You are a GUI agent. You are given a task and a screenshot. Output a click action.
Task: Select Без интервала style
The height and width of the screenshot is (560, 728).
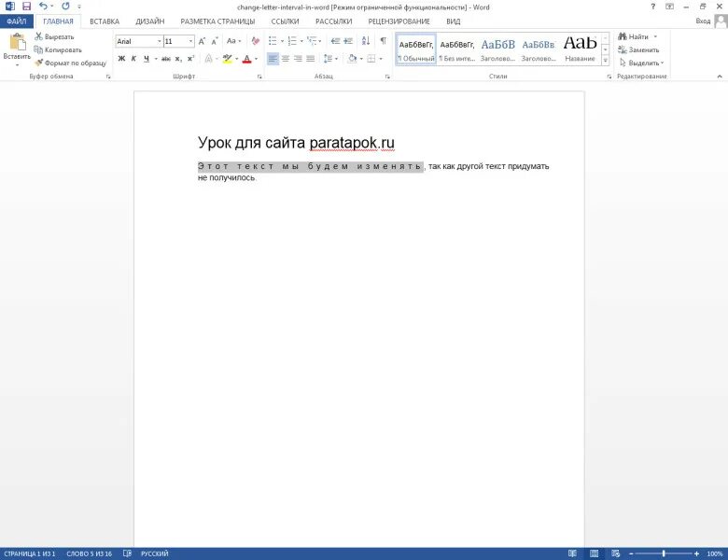[456, 49]
